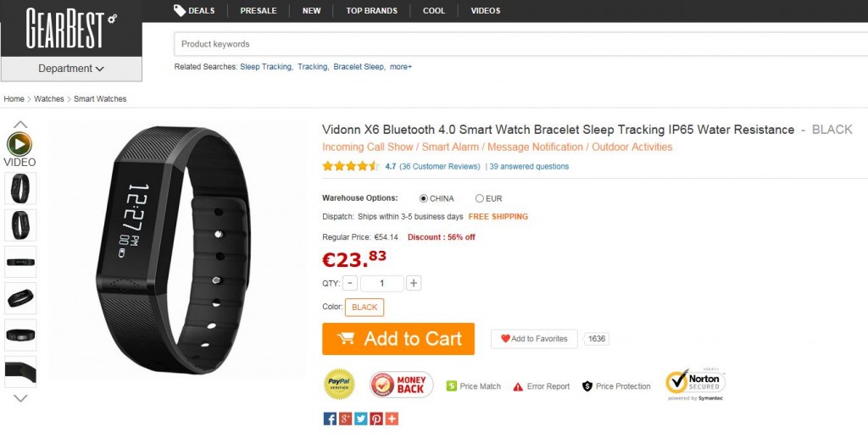868x438 pixels.
Task: Open the DEALS menu
Action: [194, 11]
